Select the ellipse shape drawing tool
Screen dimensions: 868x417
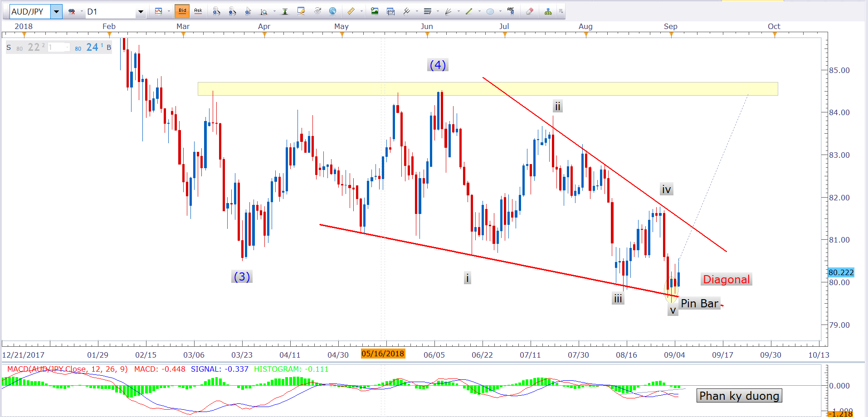pos(490,11)
